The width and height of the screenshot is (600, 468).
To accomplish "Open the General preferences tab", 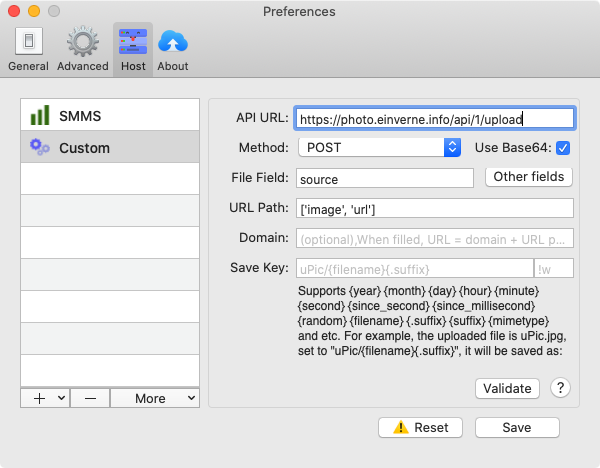I will [28, 49].
